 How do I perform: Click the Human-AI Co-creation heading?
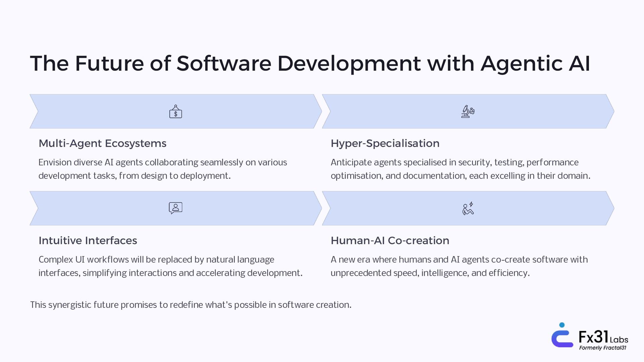[390, 241]
